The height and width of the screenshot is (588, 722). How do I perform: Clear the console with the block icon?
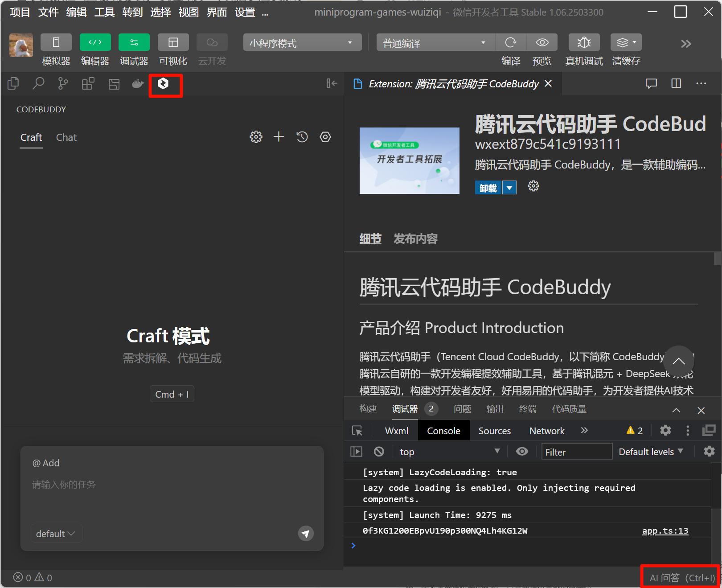379,452
